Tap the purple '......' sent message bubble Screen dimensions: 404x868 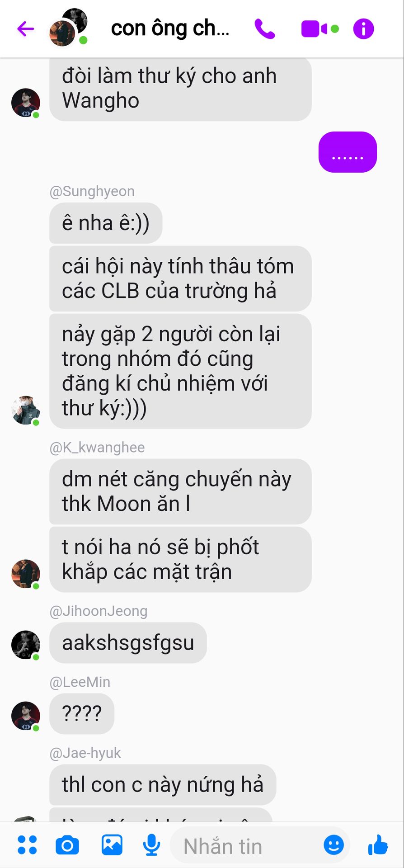point(348,152)
